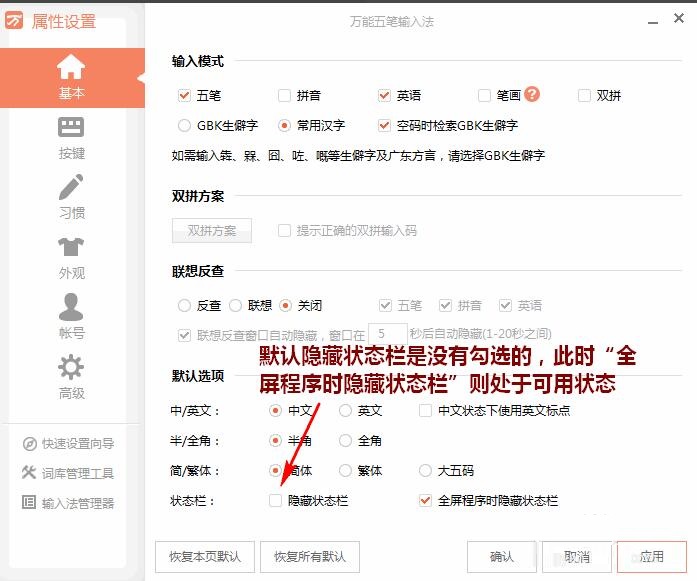The image size is (697, 581).
Task: Enable the 双拼 input mode
Action: pyautogui.click(x=584, y=95)
